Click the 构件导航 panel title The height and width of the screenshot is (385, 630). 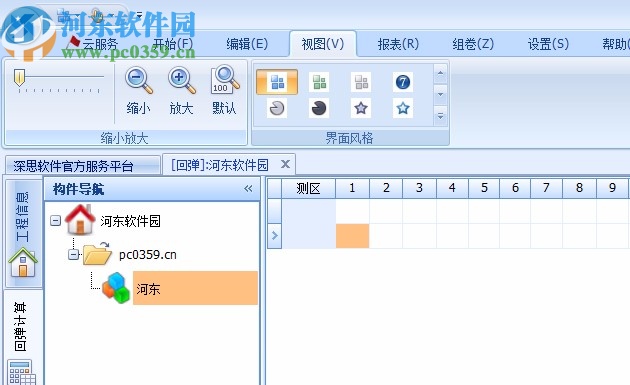(78, 189)
